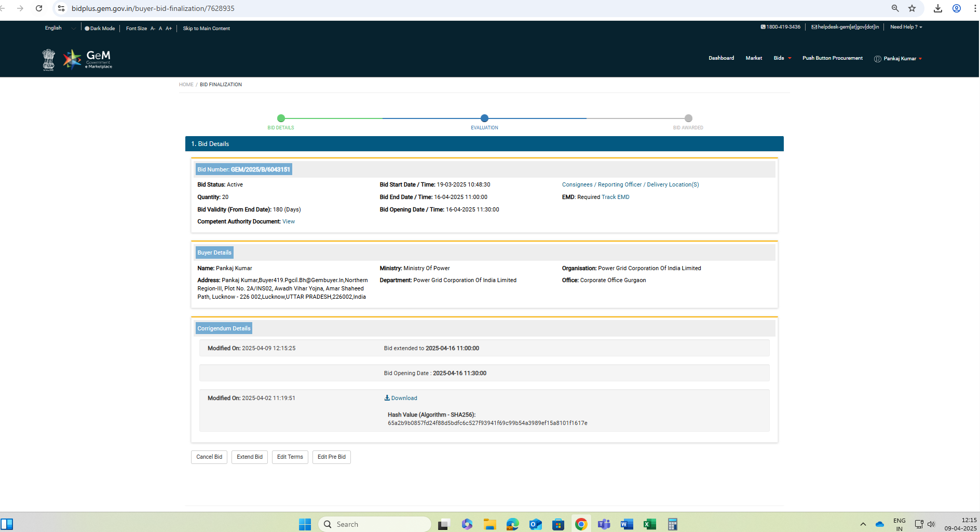
Task: Toggle Dark Mode on the site
Action: click(100, 29)
